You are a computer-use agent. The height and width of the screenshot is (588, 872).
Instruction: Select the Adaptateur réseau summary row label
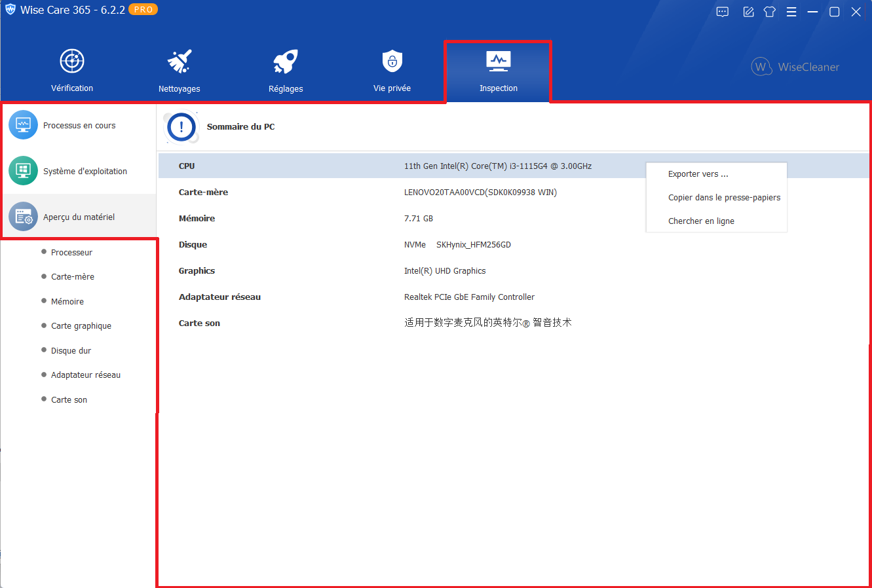coord(219,297)
